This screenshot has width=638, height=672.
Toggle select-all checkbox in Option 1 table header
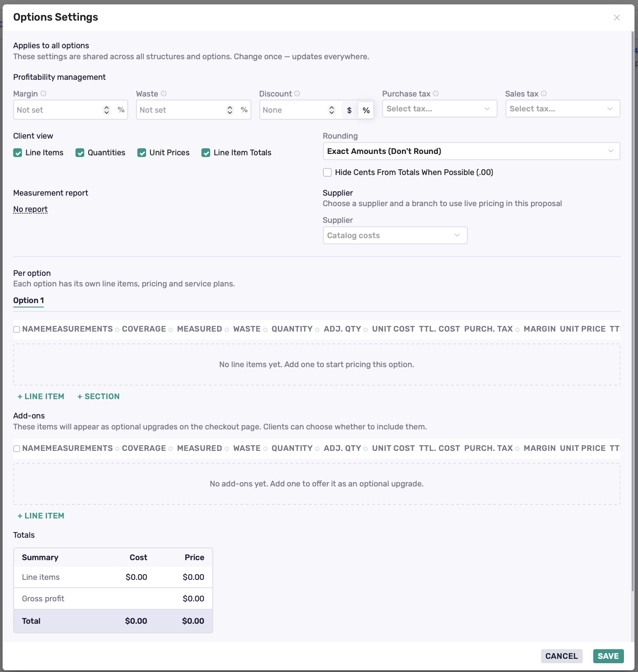click(x=17, y=329)
